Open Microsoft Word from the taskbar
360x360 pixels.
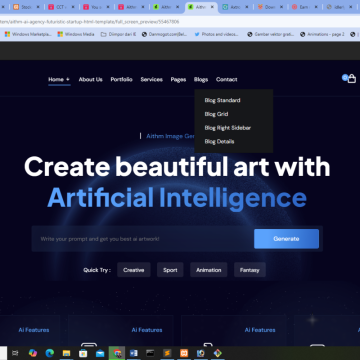pyautogui.click(x=134, y=353)
